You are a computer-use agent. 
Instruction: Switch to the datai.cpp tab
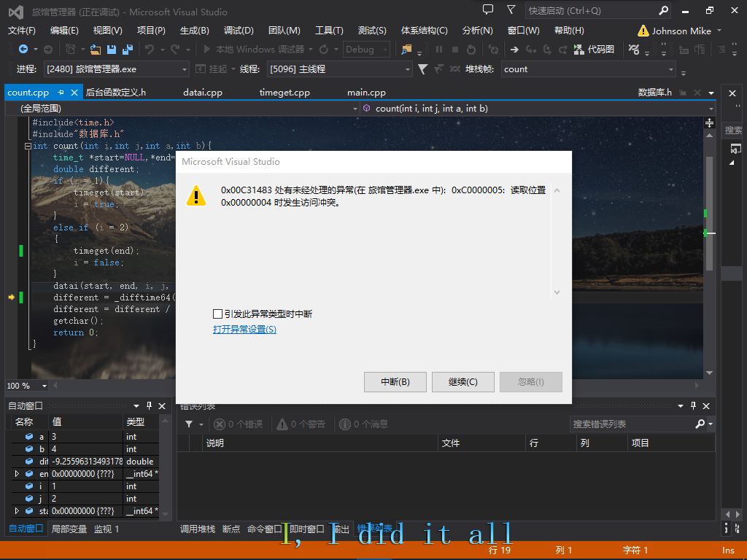[x=203, y=93]
